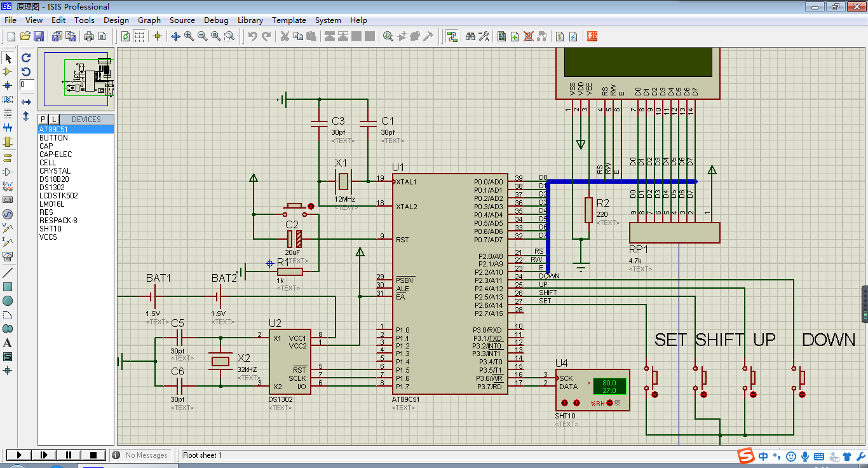This screenshot has height=468, width=868.
Task: Stop the simulation
Action: 93,455
